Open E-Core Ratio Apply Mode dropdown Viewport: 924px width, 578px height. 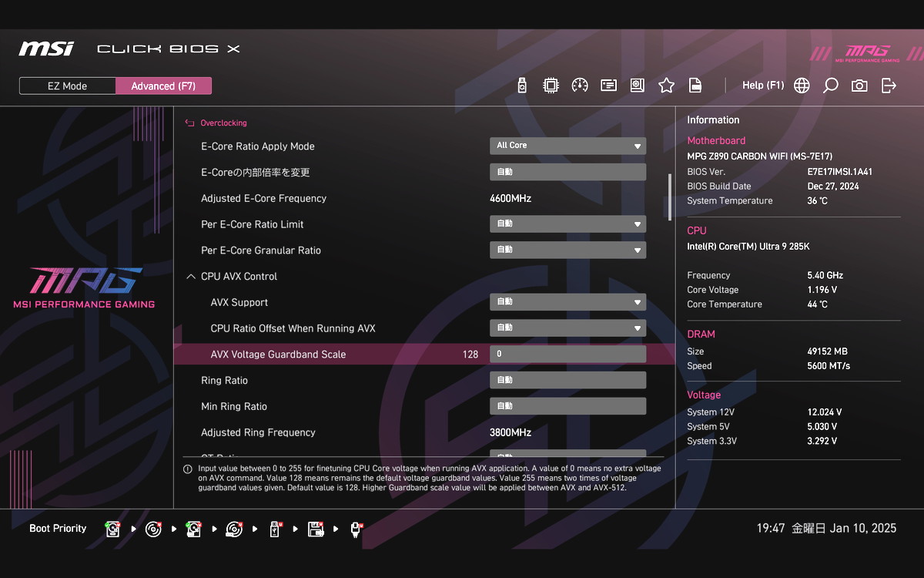point(567,146)
